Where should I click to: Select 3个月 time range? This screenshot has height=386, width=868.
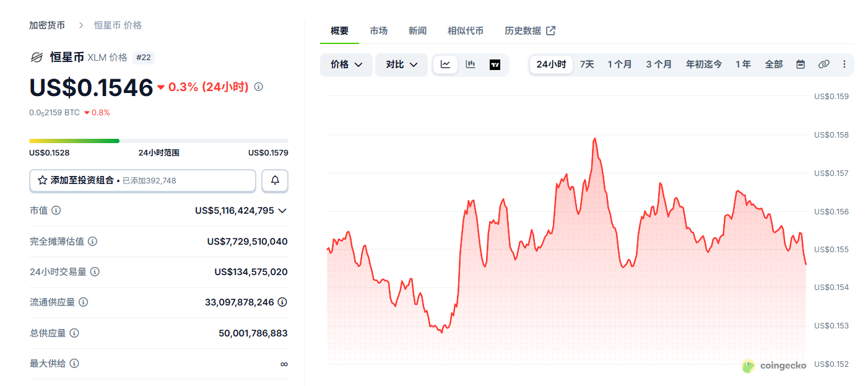(x=659, y=64)
